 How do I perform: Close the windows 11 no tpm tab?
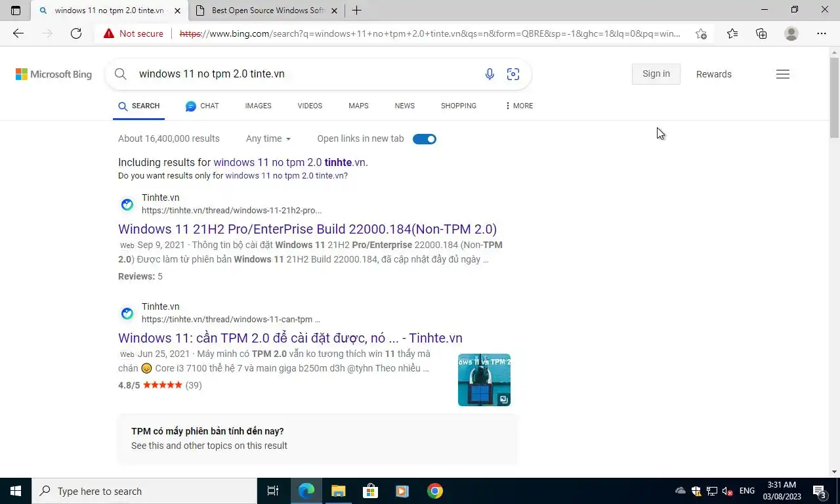pos(177,10)
